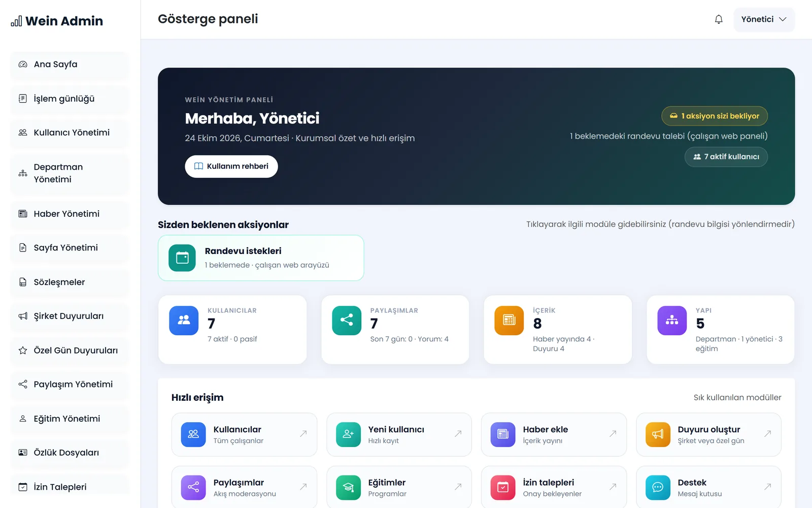Open the notifications bell icon

coord(719,19)
